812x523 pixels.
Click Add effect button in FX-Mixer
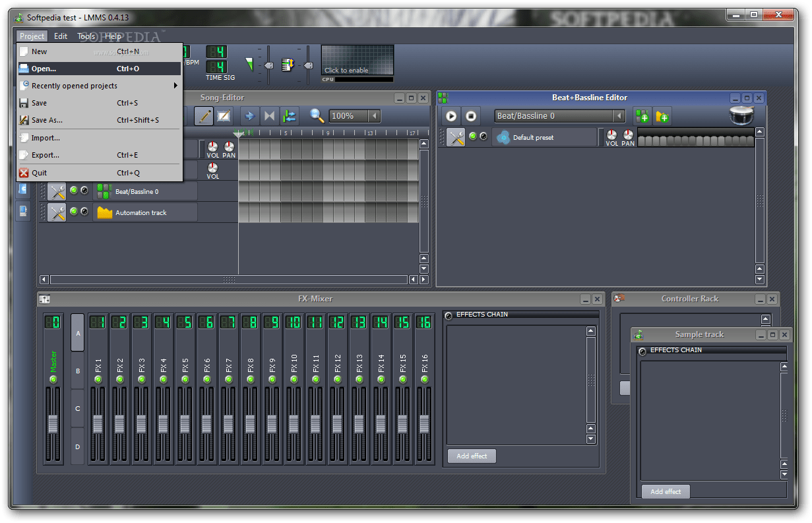click(472, 456)
